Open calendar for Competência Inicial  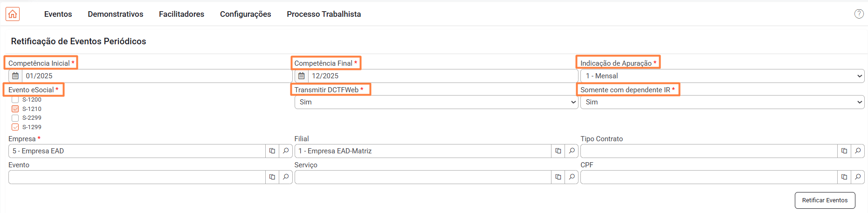click(x=15, y=76)
